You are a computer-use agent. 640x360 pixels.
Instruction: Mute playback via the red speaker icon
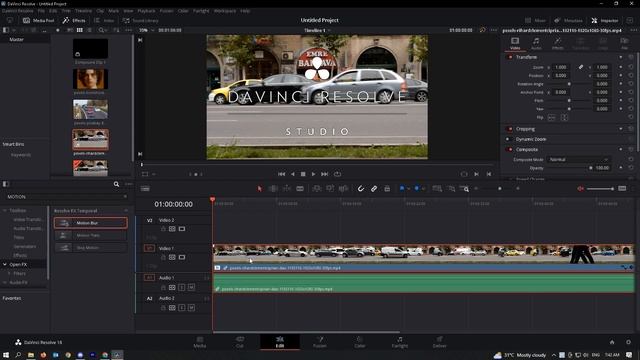click(x=580, y=189)
